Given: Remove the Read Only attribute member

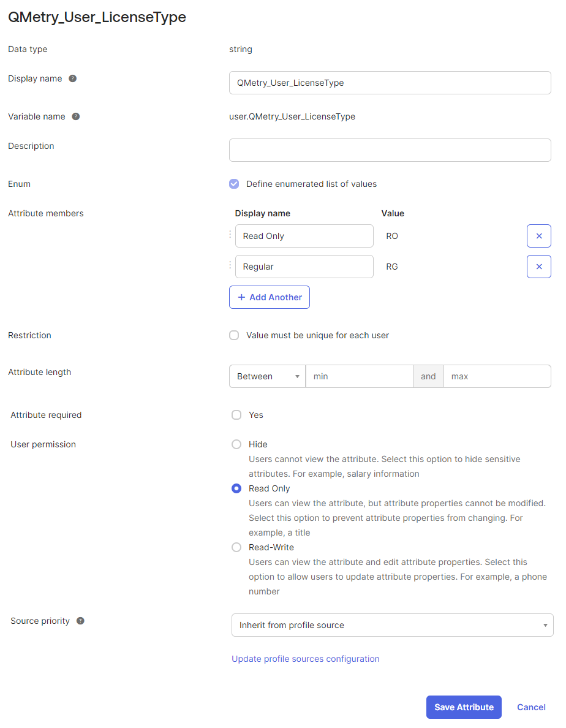Looking at the screenshot, I should pyautogui.click(x=538, y=236).
